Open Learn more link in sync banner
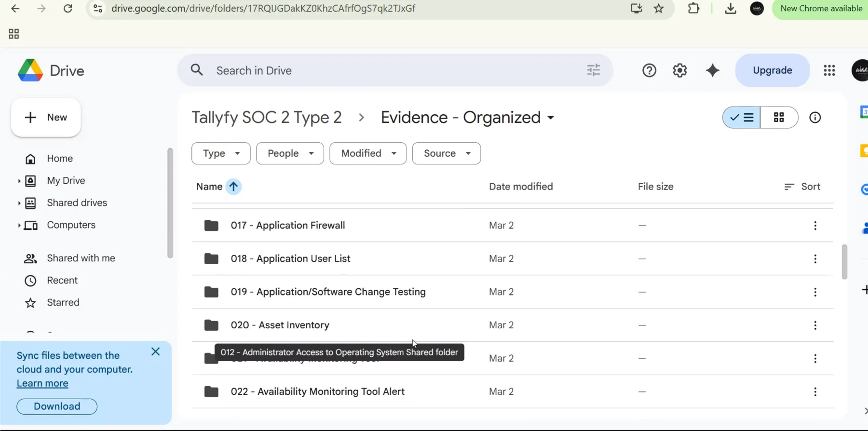The height and width of the screenshot is (431, 868). (42, 383)
